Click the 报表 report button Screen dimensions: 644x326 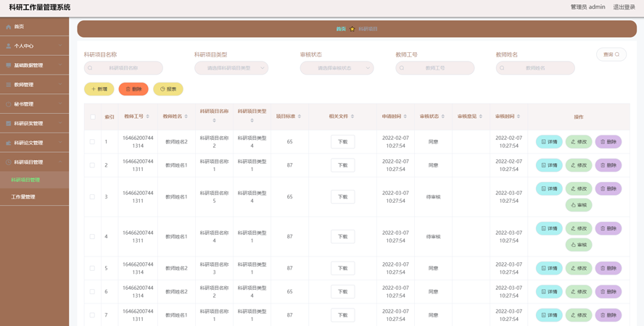(168, 89)
